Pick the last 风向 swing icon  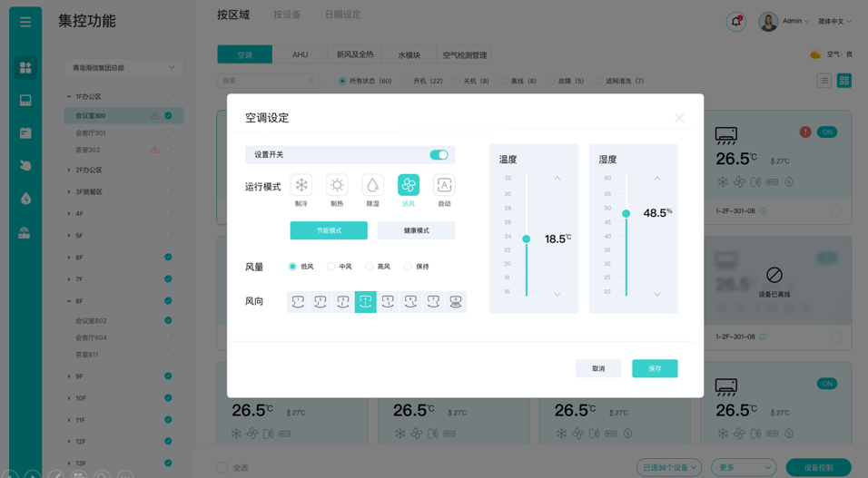click(x=456, y=301)
